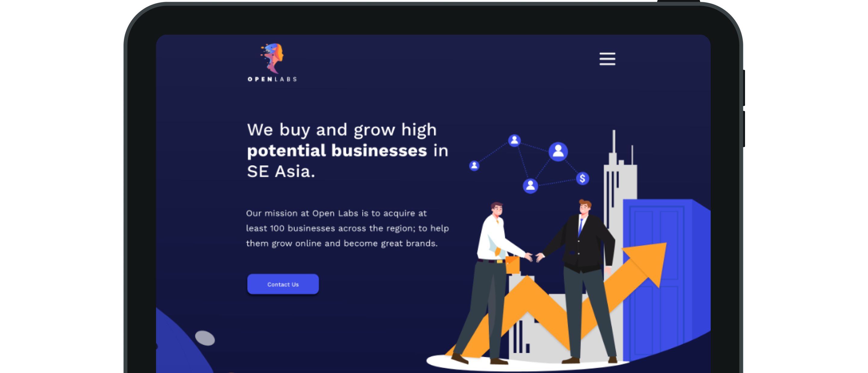The image size is (868, 373).
Task: Open the hamburger menu
Action: pyautogui.click(x=607, y=59)
